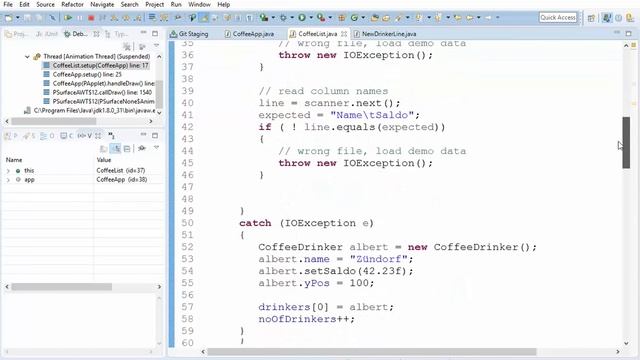Expand the 'this' variable row
The width and height of the screenshot is (640, 360).
[x=8, y=171]
